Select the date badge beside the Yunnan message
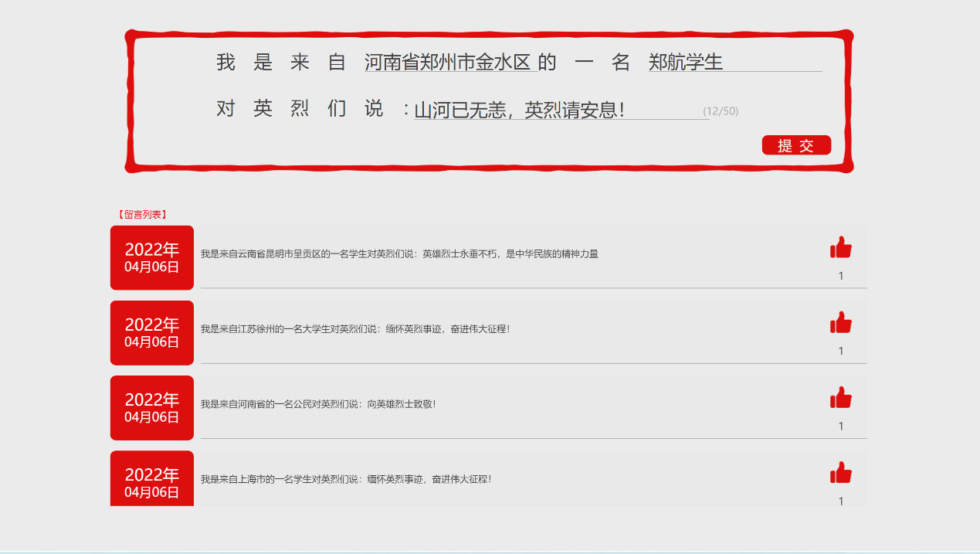980x554 pixels. coord(152,258)
